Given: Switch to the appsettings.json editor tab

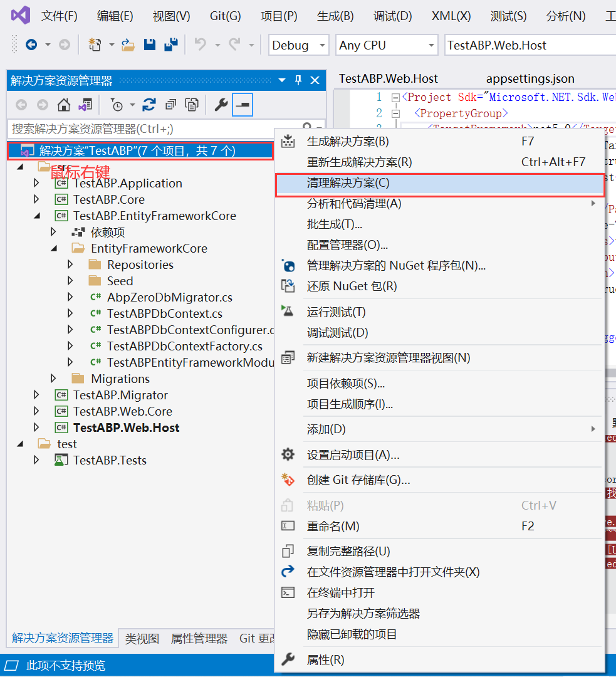Looking at the screenshot, I should click(530, 79).
